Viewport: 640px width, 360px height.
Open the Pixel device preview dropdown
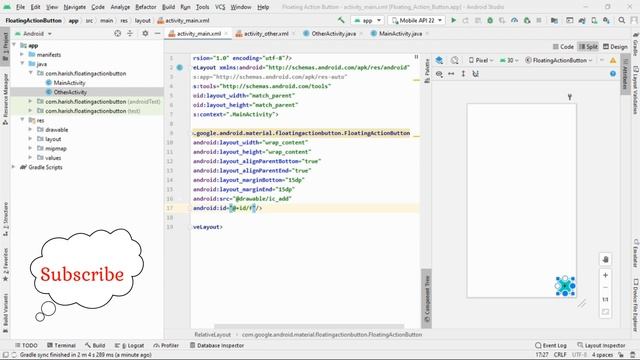481,60
